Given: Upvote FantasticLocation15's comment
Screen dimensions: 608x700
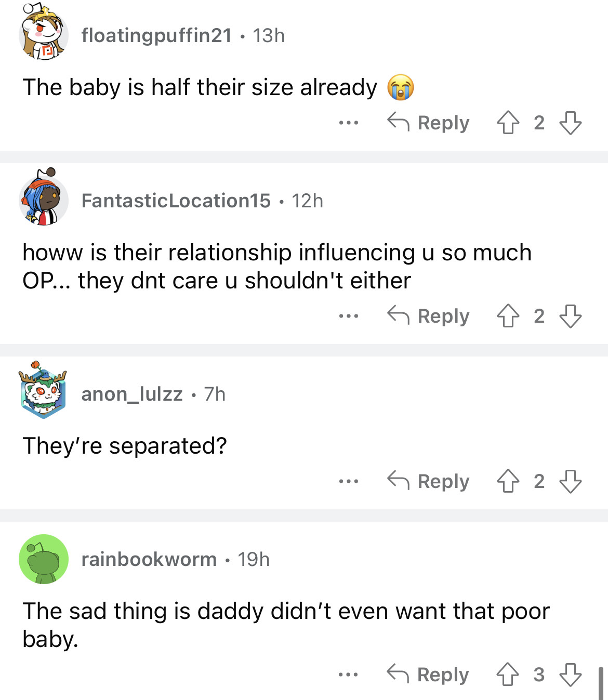Looking at the screenshot, I should click(x=508, y=316).
